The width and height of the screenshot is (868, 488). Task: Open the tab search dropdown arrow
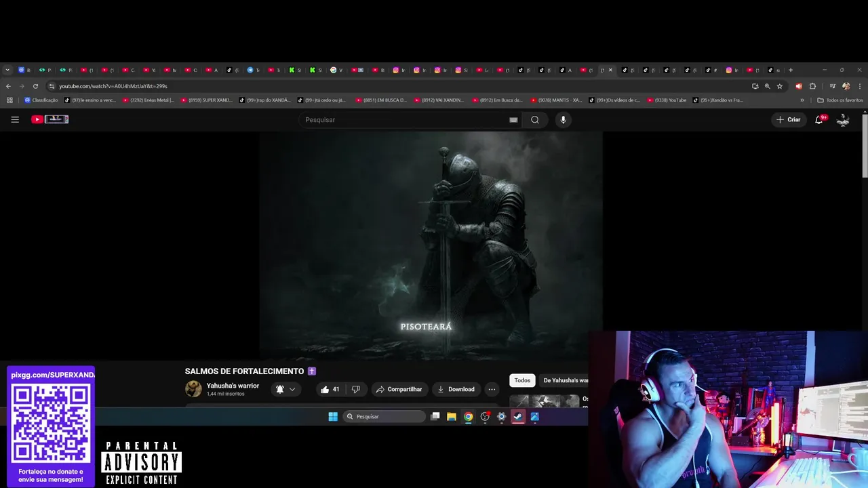(x=7, y=70)
